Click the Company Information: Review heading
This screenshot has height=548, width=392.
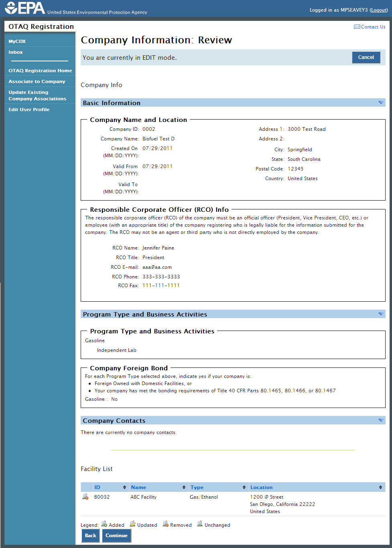coord(156,40)
